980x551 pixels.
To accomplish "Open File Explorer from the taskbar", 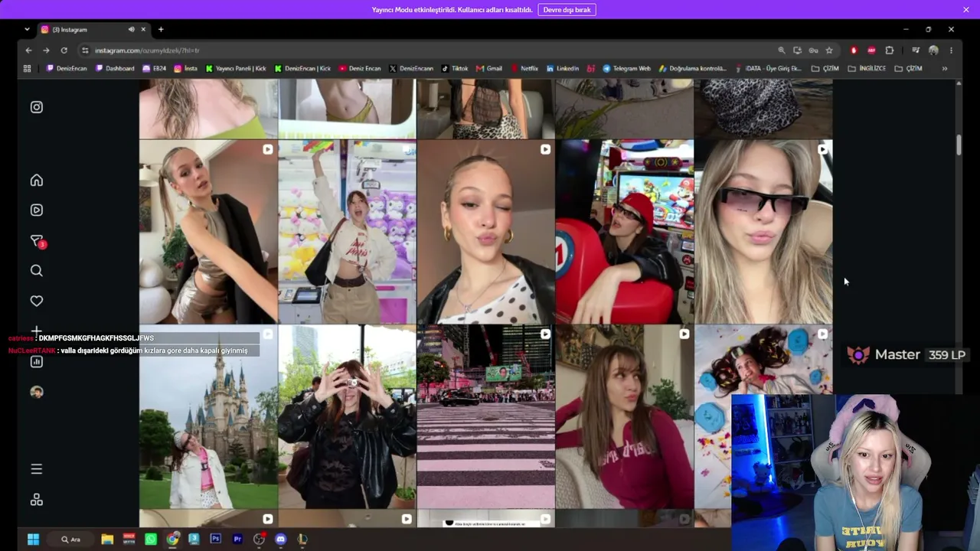I will [x=107, y=540].
